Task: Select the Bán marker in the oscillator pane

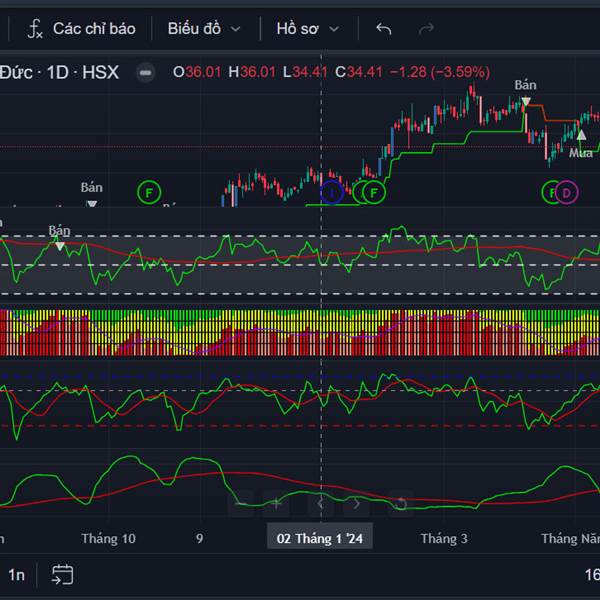Action: (59, 236)
